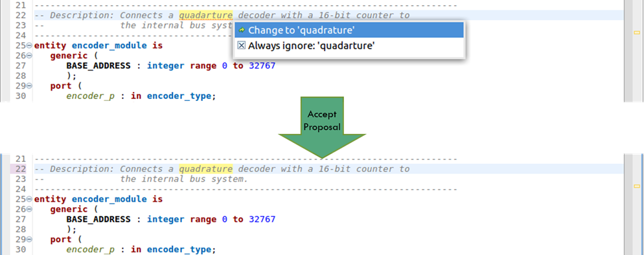Collapse entity encoder_module fold in lower editor
The height and width of the screenshot is (255, 644).
click(29, 199)
